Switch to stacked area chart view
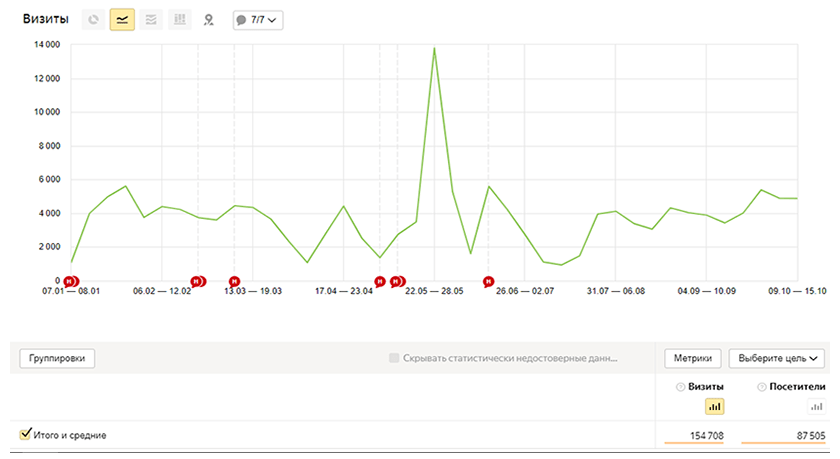The image size is (840, 459). [x=151, y=19]
